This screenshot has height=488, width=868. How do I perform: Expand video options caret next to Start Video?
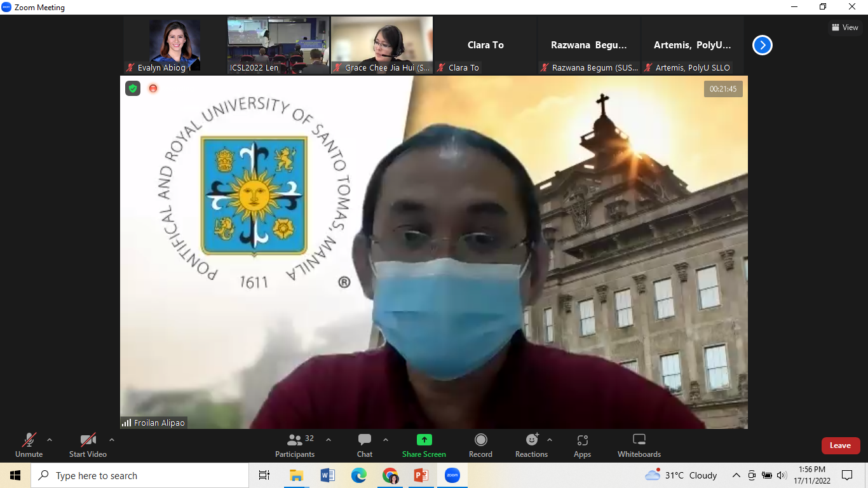tap(112, 440)
